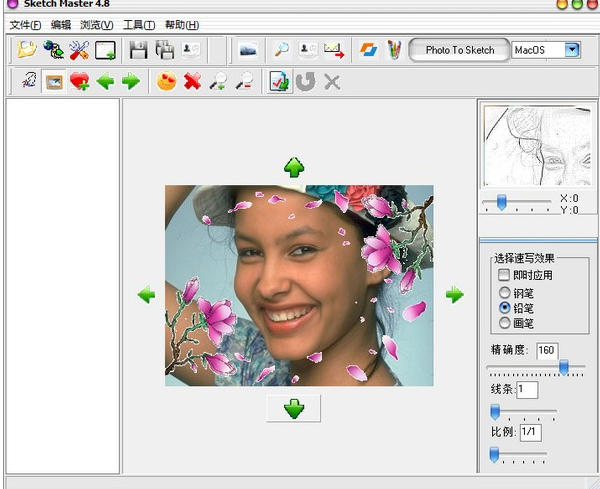
Task: Click the 精确度 slider handle
Action: tap(565, 368)
